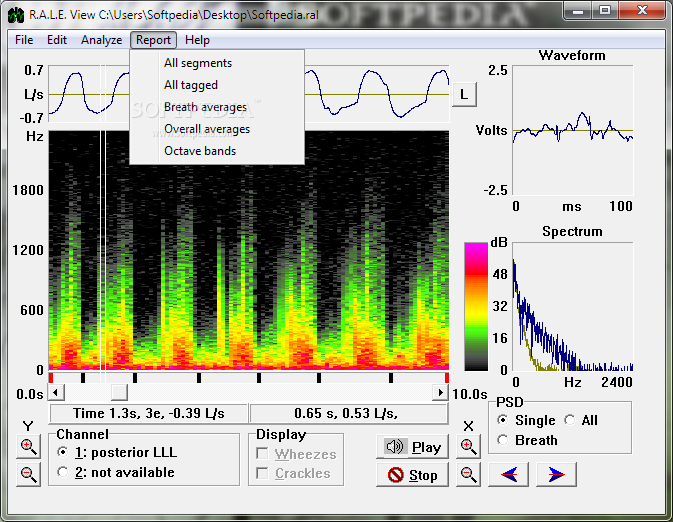Choose Breath PSD mode
Viewport: 673px width, 522px height.
click(527, 440)
